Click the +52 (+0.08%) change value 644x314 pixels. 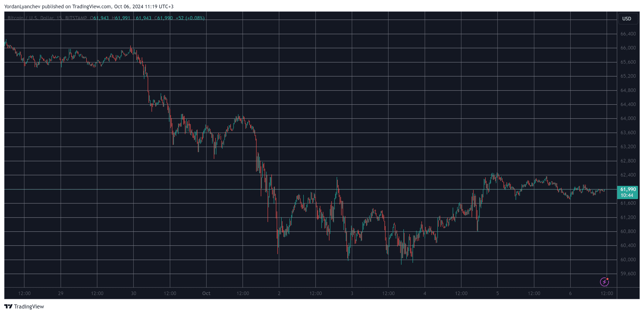pos(190,18)
